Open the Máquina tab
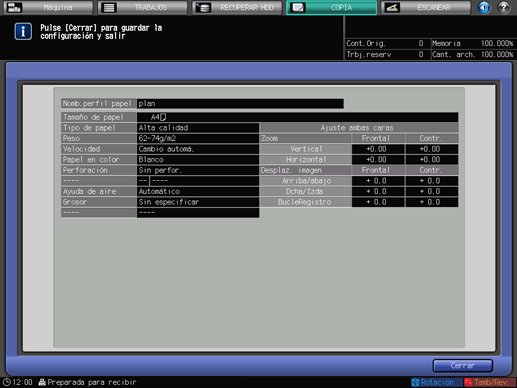Screen dimensions: 517x388 coord(48,7)
